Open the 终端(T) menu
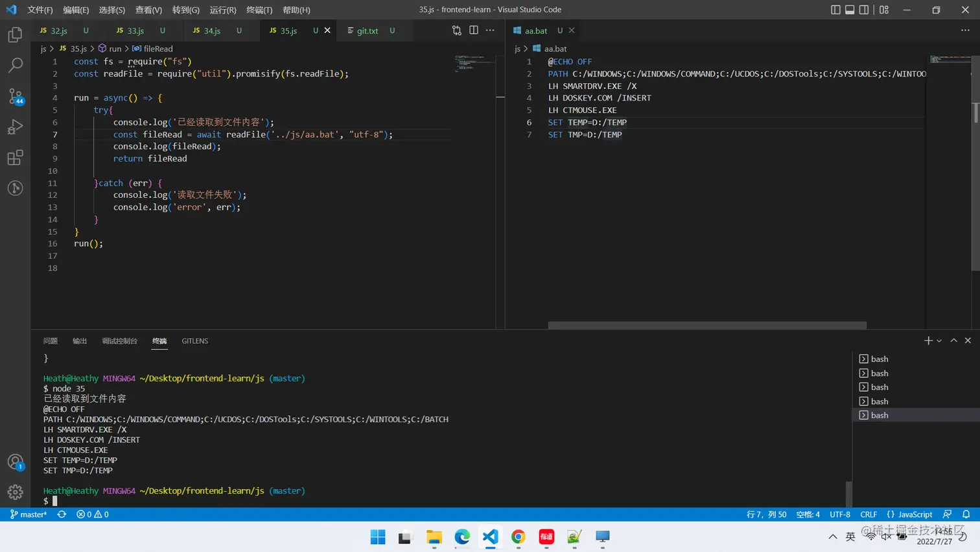The image size is (980, 552). (x=259, y=10)
